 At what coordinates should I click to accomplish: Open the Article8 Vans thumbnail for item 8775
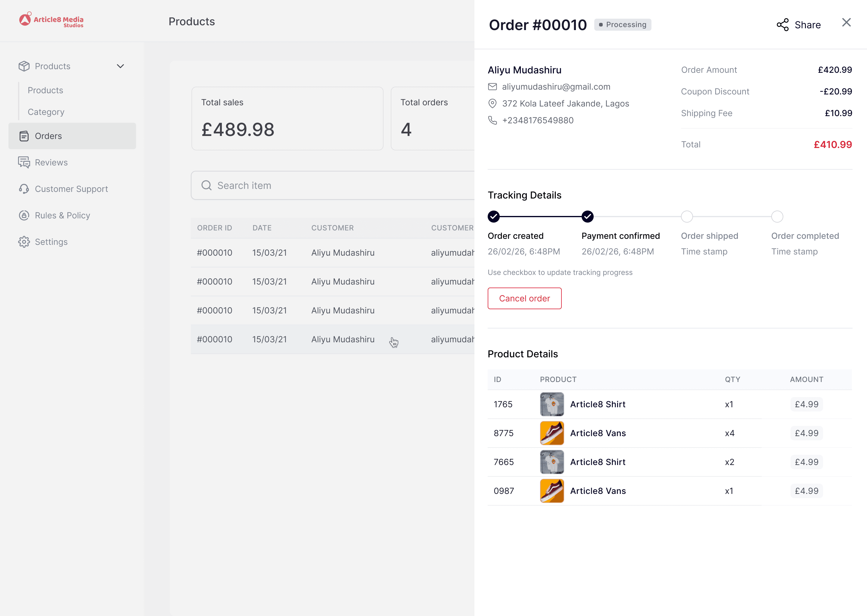coord(552,433)
